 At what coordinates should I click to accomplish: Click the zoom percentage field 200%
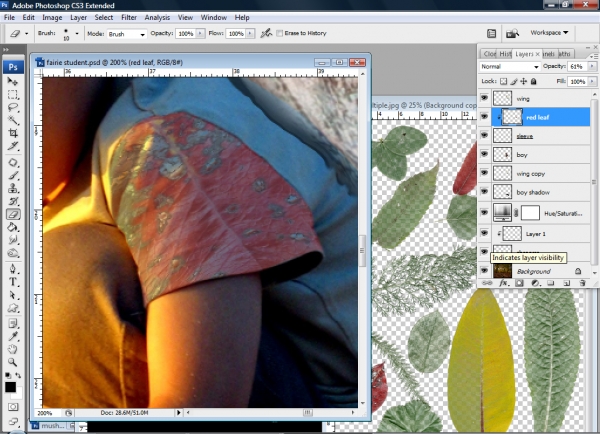click(47, 413)
